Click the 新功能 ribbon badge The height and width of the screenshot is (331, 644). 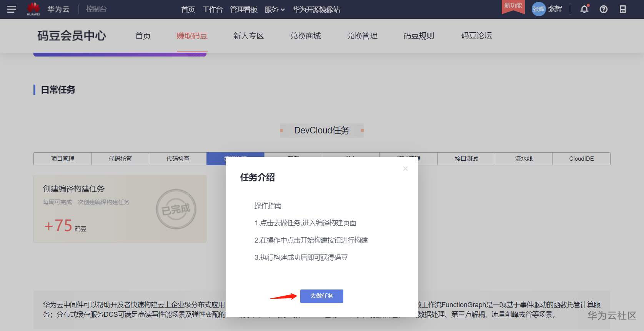pyautogui.click(x=513, y=7)
